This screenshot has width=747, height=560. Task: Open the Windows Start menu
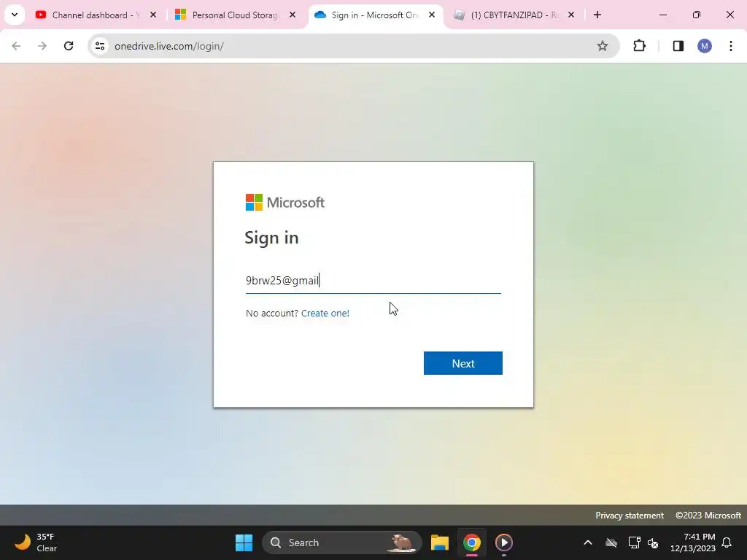point(244,542)
